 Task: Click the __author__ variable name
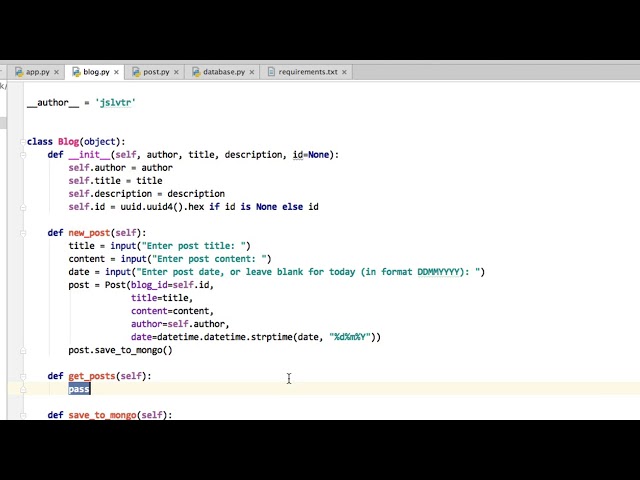coord(53,102)
